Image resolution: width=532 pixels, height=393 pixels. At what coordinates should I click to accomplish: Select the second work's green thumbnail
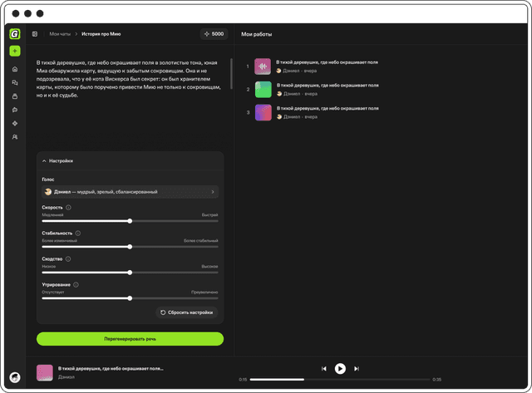[x=263, y=90]
